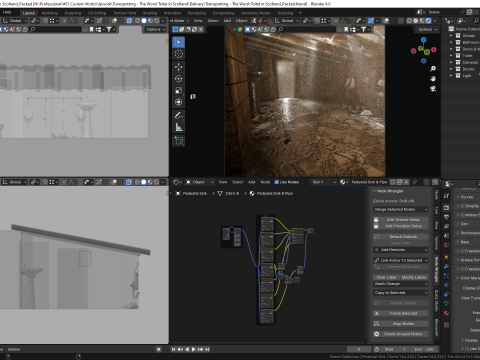The height and width of the screenshot is (360, 480).
Task: Toggle overlays in the rendered viewport header
Action: click(x=386, y=21)
